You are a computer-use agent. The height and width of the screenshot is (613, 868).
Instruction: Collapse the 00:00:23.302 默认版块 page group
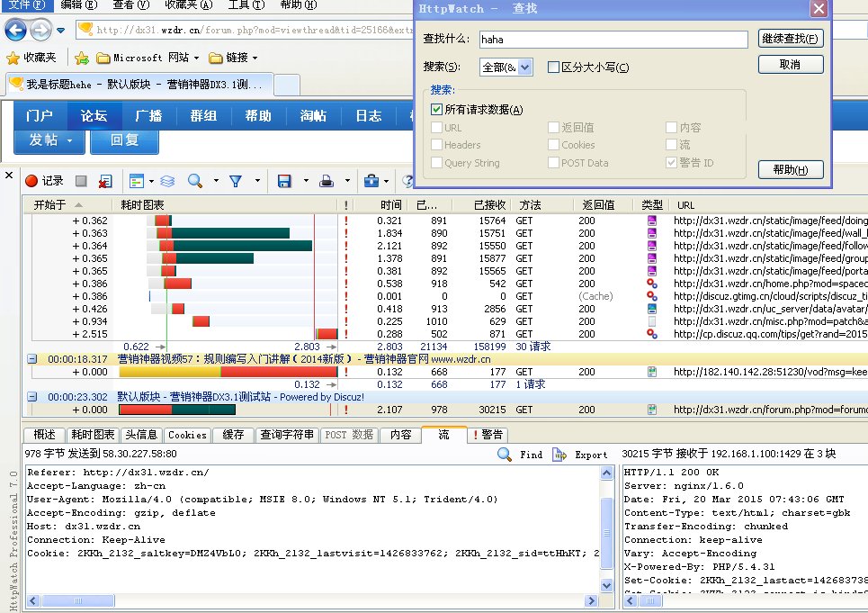pyautogui.click(x=31, y=397)
